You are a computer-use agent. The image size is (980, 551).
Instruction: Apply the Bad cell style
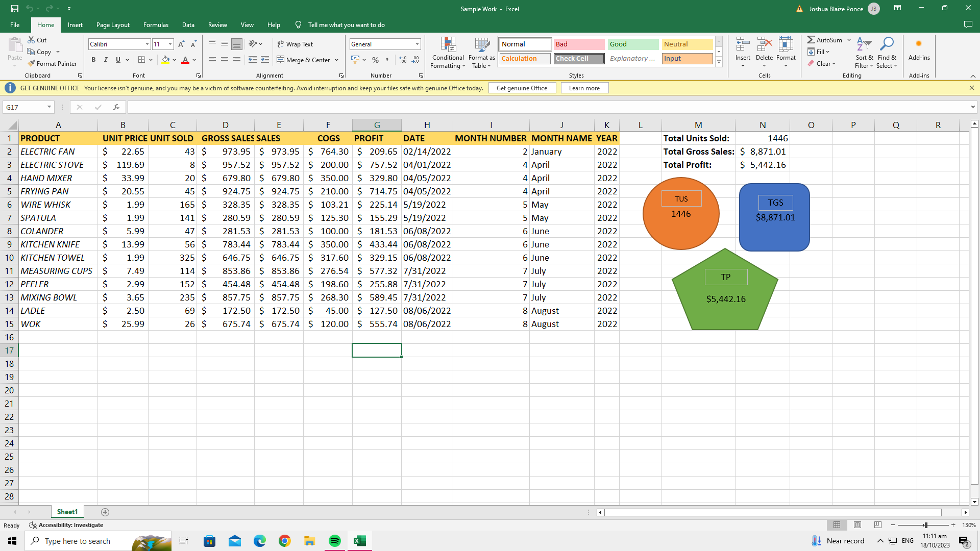(x=579, y=44)
